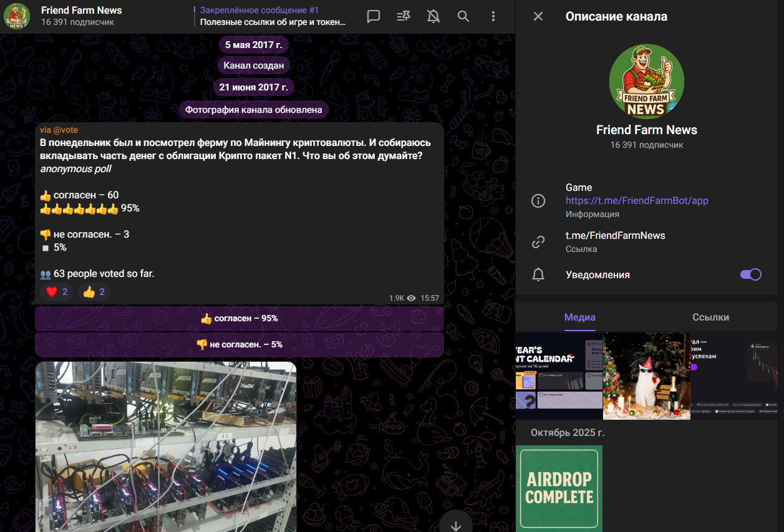Open the cat with Christmas tree thumbnail
Image resolution: width=784 pixels, height=532 pixels.
tap(647, 375)
